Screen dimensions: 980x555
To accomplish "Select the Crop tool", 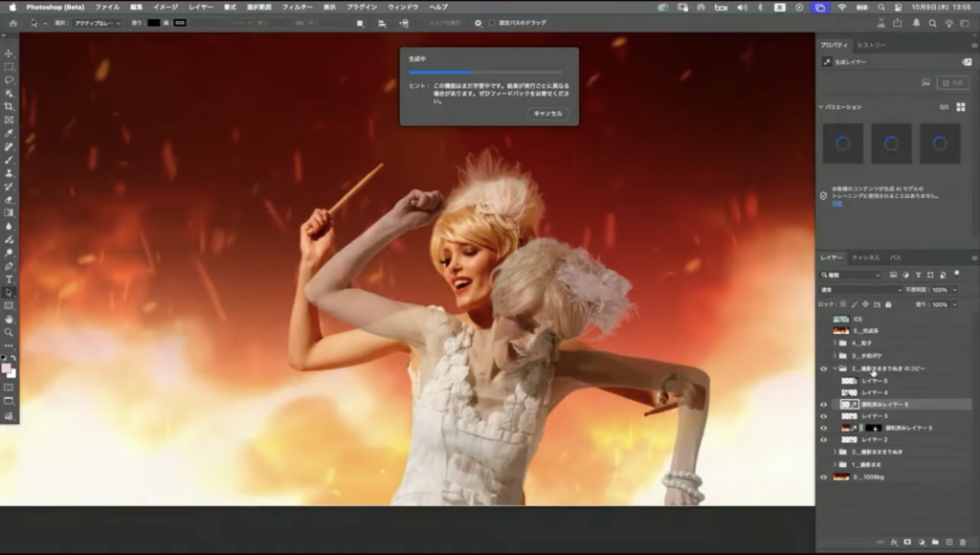I will [x=9, y=106].
